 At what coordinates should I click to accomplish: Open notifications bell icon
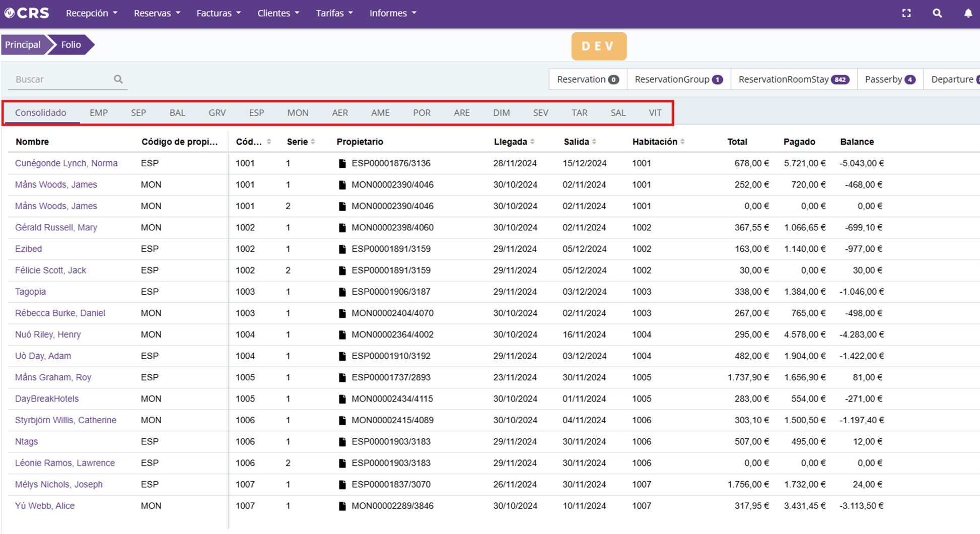pos(968,13)
